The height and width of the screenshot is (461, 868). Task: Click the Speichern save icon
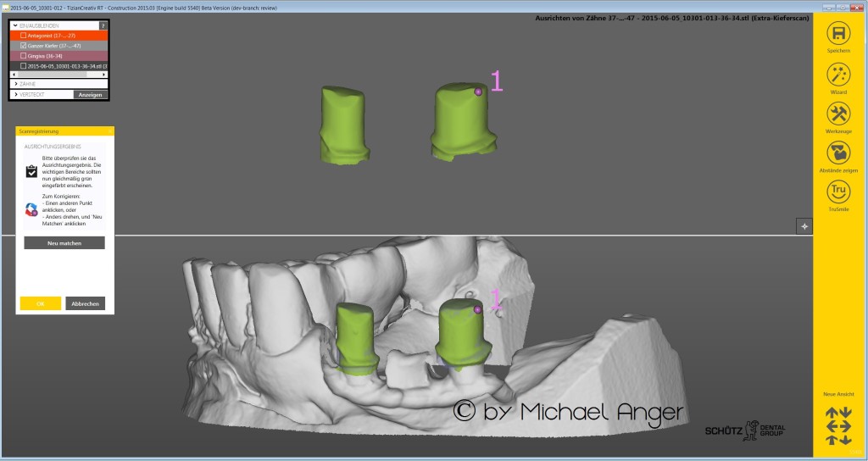(838, 33)
